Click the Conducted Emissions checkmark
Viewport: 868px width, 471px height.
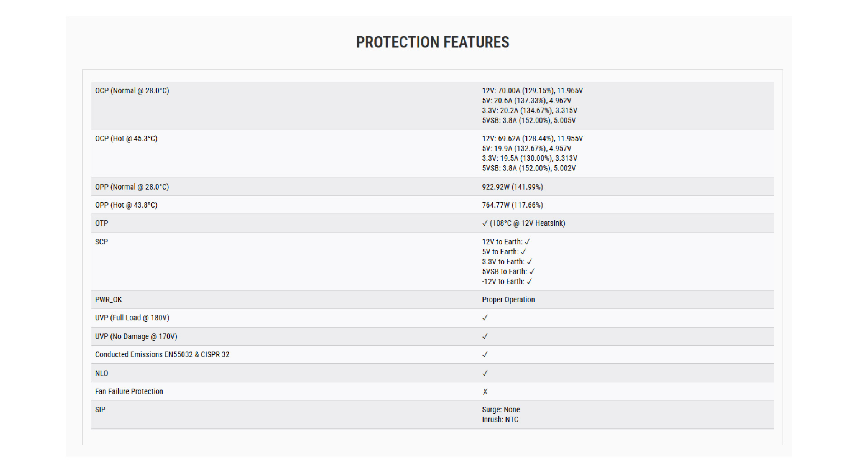485,354
